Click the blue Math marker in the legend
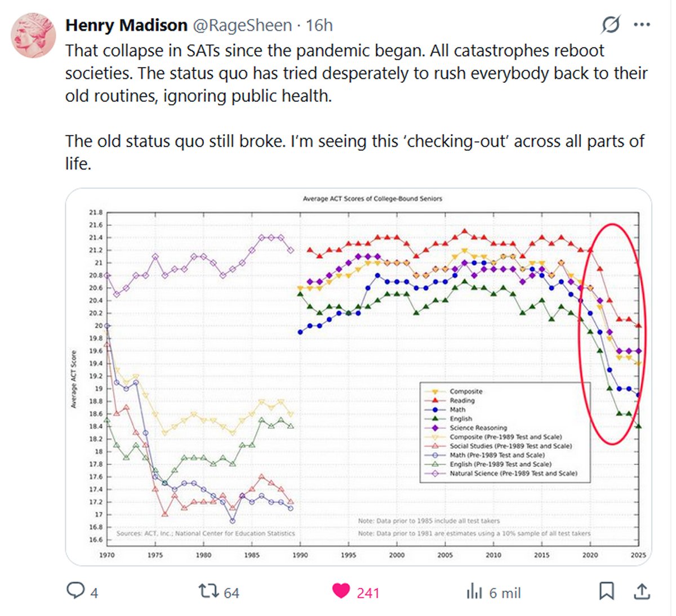The width and height of the screenshot is (676, 616). [x=435, y=410]
